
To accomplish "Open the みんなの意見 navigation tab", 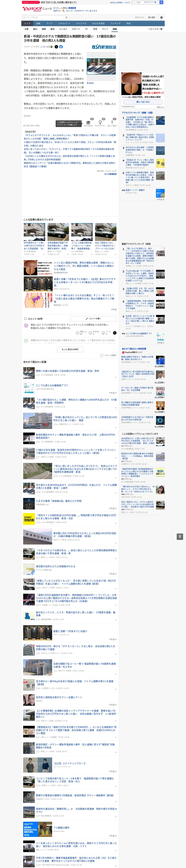I will 98,24.
